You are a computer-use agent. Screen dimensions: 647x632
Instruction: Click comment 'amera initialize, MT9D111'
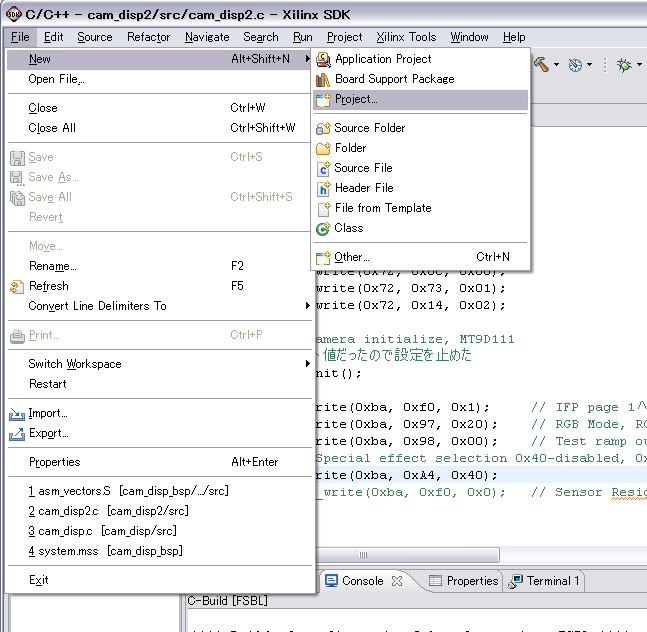pos(415,340)
